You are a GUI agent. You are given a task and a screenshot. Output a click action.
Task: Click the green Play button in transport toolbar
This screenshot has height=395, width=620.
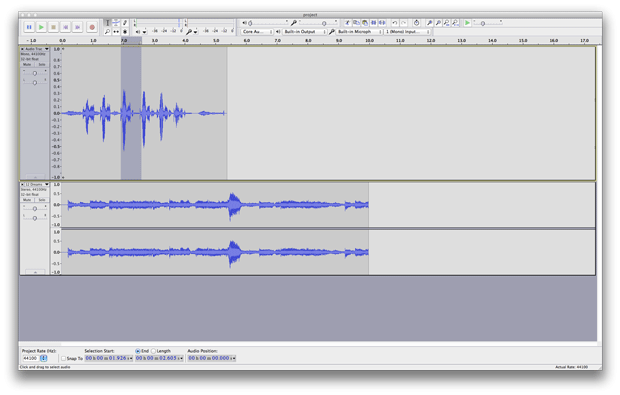pyautogui.click(x=41, y=27)
